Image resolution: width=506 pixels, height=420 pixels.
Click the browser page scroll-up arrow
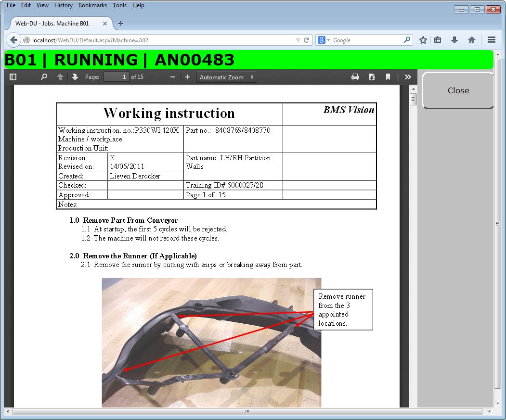[498, 54]
